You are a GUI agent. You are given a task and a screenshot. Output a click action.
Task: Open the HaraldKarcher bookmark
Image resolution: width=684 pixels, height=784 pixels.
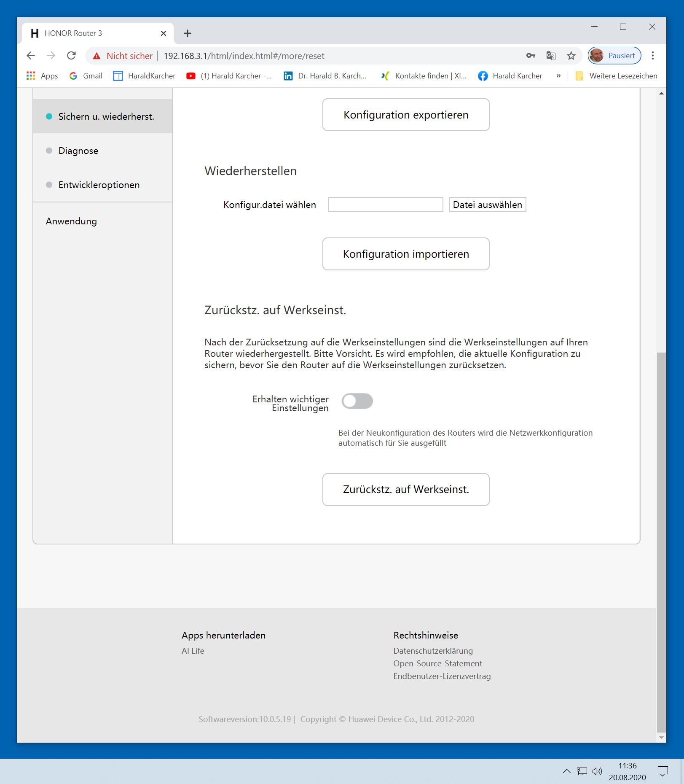tap(145, 76)
